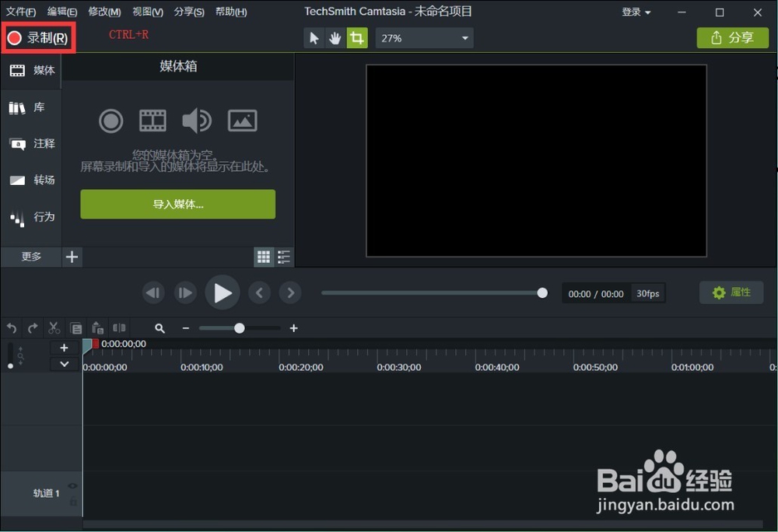Screen dimensions: 778x532
Task: Click the paste icon in timeline toolbar
Action: point(98,327)
